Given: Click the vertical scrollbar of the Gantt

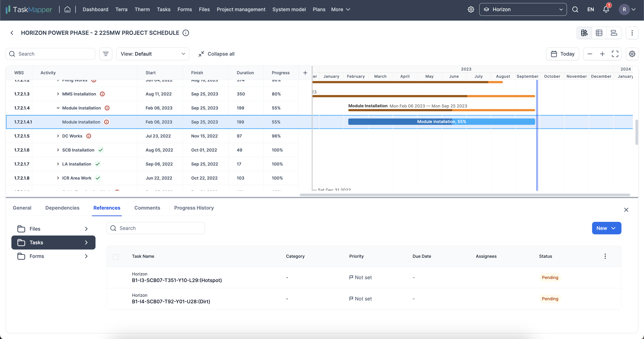Looking at the screenshot, I should 637,132.
